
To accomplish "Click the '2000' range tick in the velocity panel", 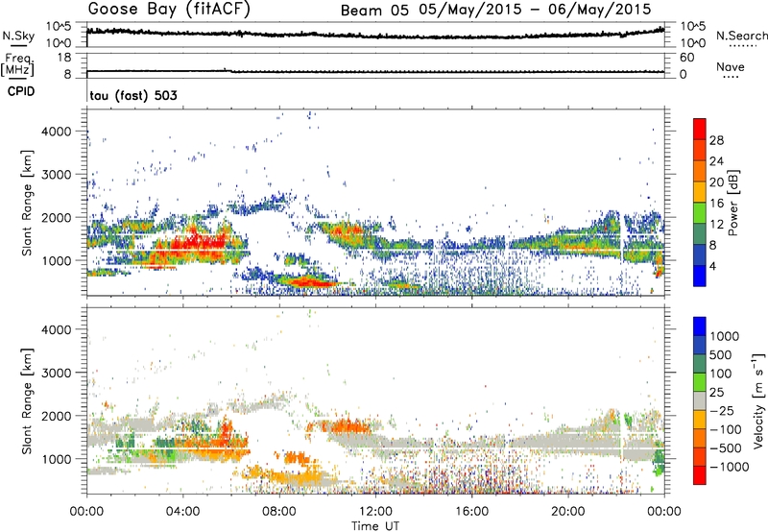I will [x=57, y=416].
